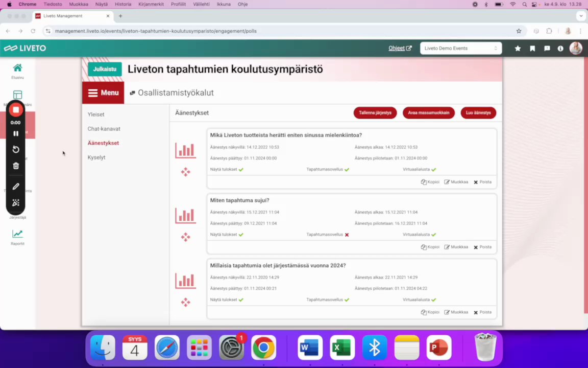
Task: Click Poista on 'Mikä Liveton tuotteista' poll
Action: (x=482, y=182)
